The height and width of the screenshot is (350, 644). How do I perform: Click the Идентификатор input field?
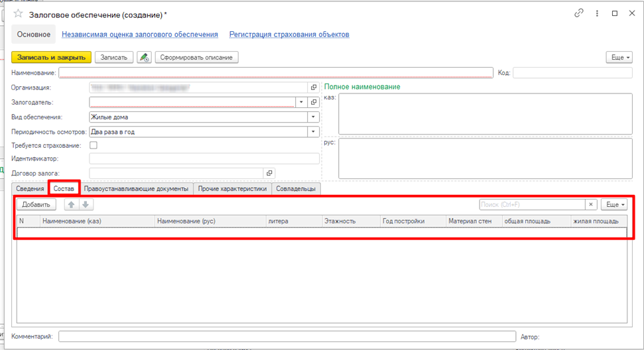pos(204,158)
